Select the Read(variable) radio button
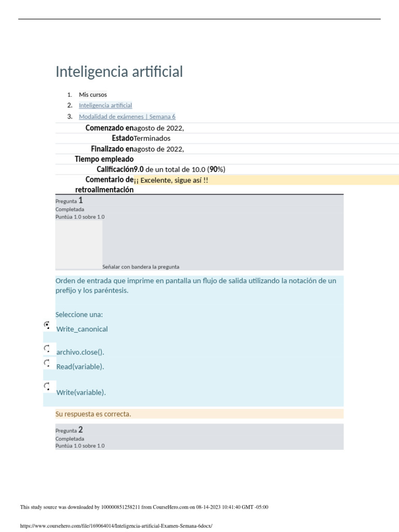 click(x=47, y=363)
